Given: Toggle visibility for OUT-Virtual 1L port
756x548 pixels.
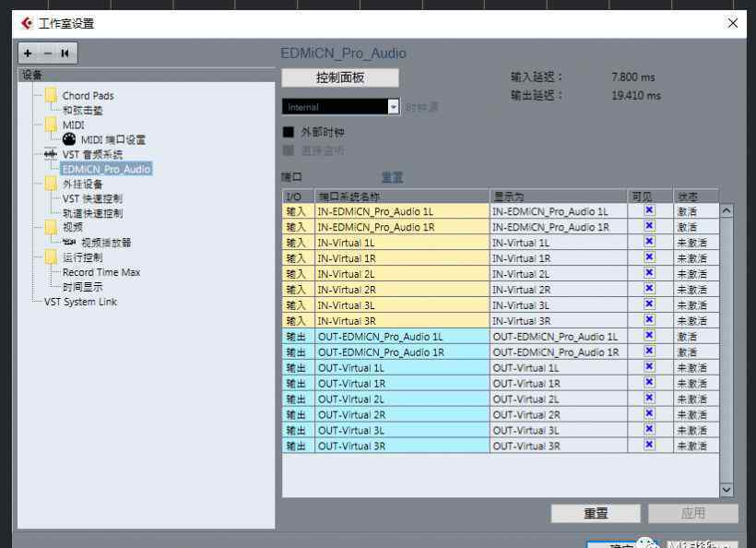Looking at the screenshot, I should tap(649, 366).
